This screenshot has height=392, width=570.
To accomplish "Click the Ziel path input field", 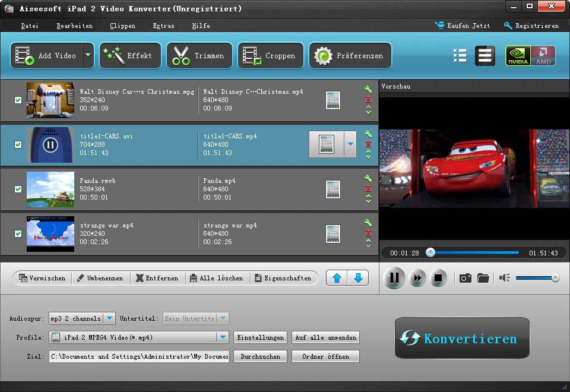I will click(x=139, y=356).
